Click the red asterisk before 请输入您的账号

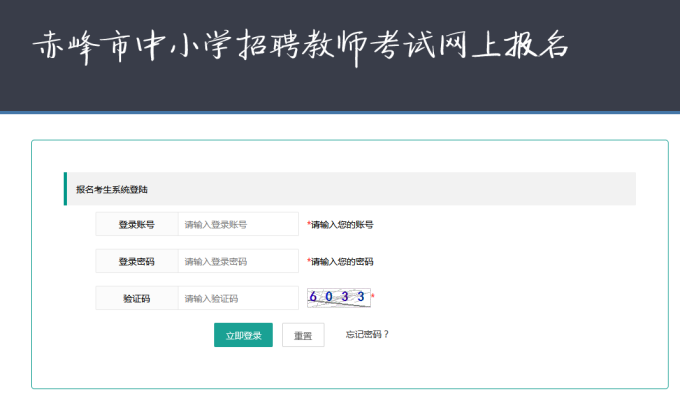(309, 225)
